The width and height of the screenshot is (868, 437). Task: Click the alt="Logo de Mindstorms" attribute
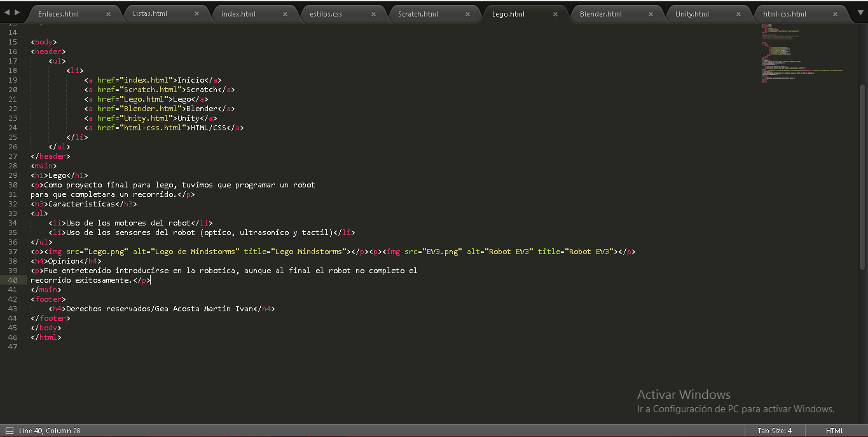tap(186, 252)
